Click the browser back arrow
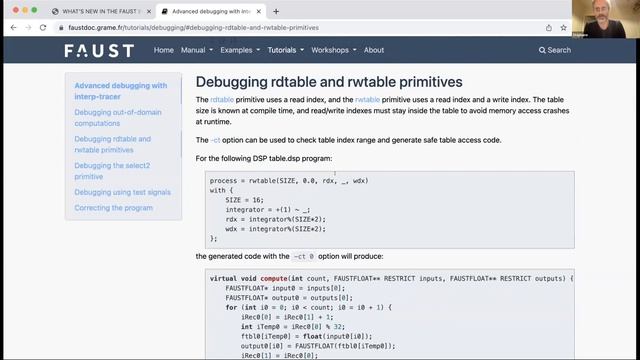This screenshot has height=360, width=640. (13, 27)
